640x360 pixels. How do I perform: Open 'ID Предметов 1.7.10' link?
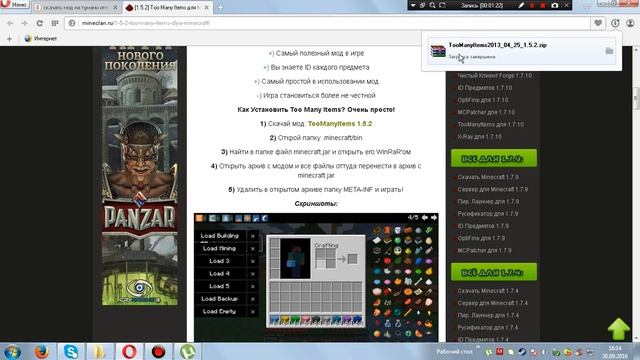[x=484, y=88]
